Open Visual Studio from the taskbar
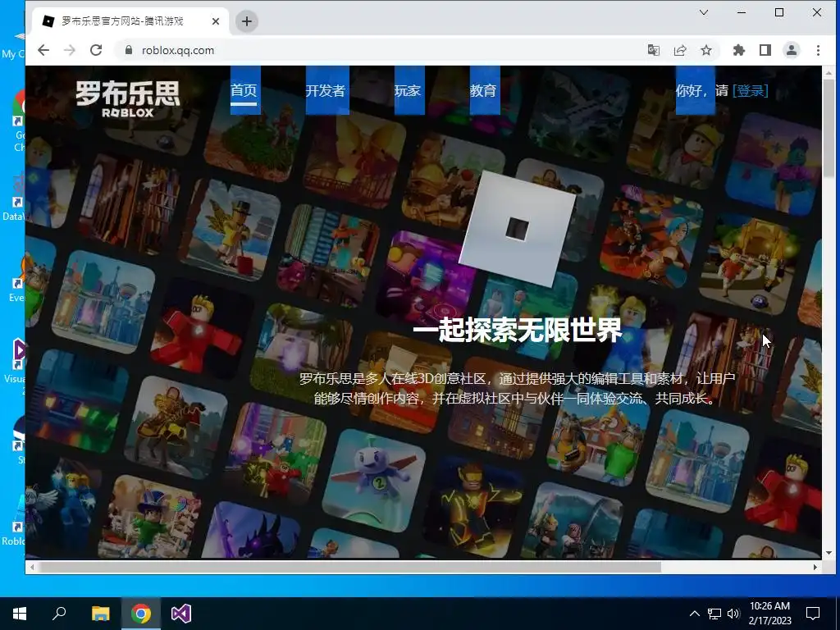 tap(181, 614)
